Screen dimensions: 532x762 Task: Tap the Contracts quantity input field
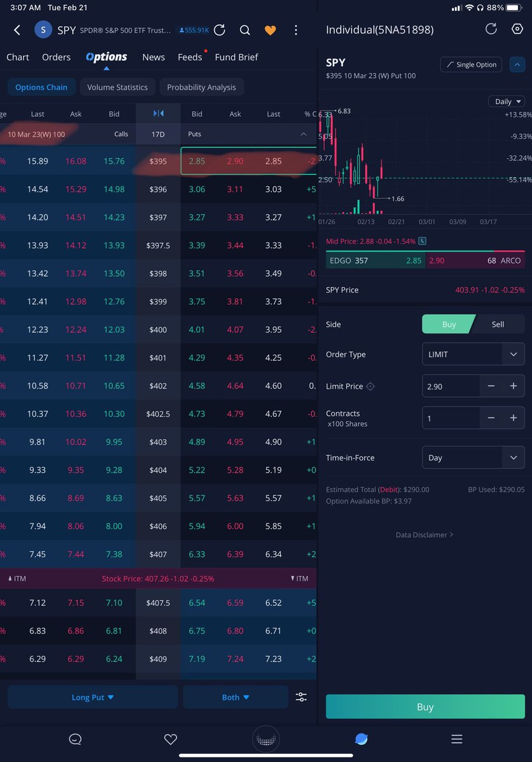(x=451, y=418)
